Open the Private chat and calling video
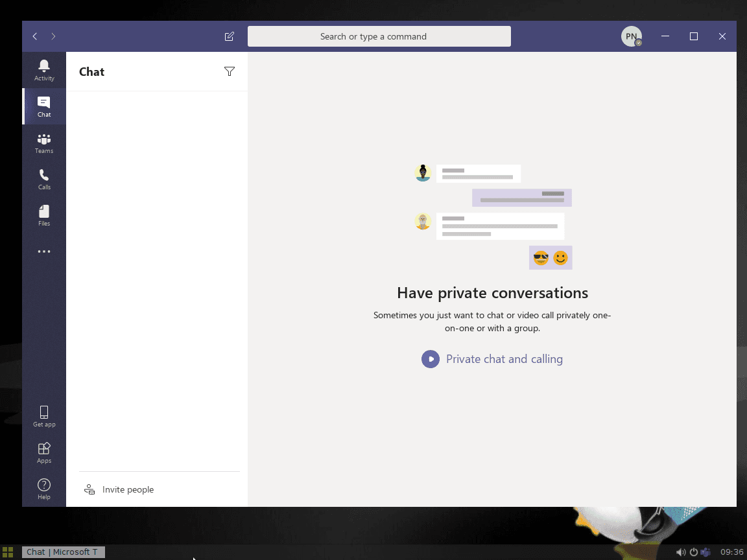This screenshot has height=560, width=747. click(492, 358)
